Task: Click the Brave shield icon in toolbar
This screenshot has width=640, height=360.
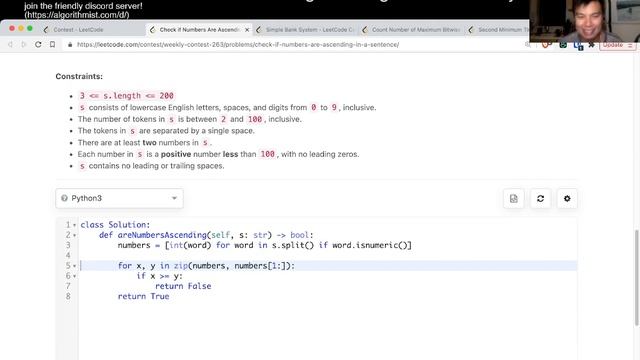Action: point(546,45)
